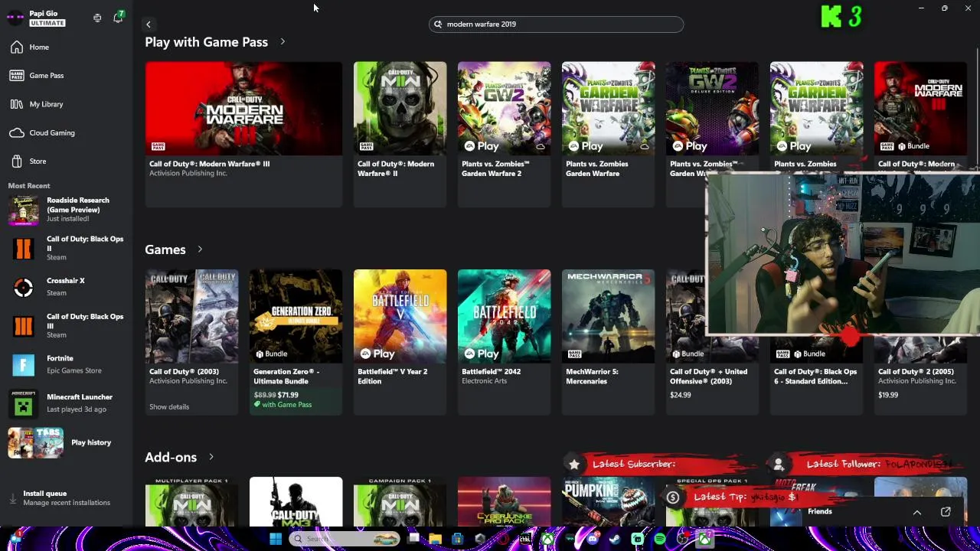
Task: Open the Call of Duty (2003) game card
Action: 191,341
